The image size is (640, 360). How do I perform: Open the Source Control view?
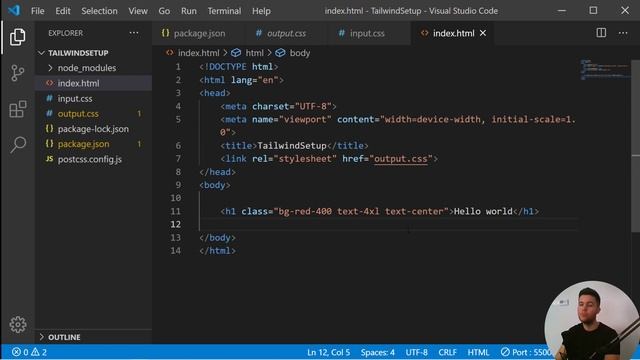[18, 73]
